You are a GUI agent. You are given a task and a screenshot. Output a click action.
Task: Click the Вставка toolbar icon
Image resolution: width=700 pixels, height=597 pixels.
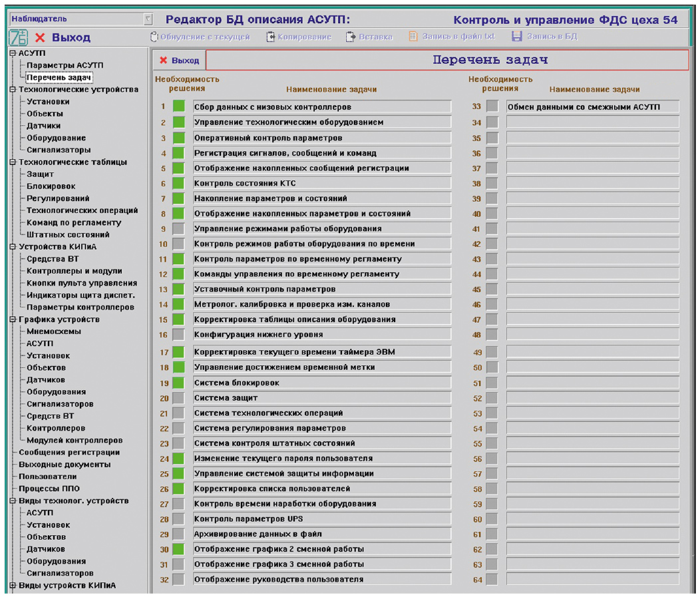click(x=351, y=37)
